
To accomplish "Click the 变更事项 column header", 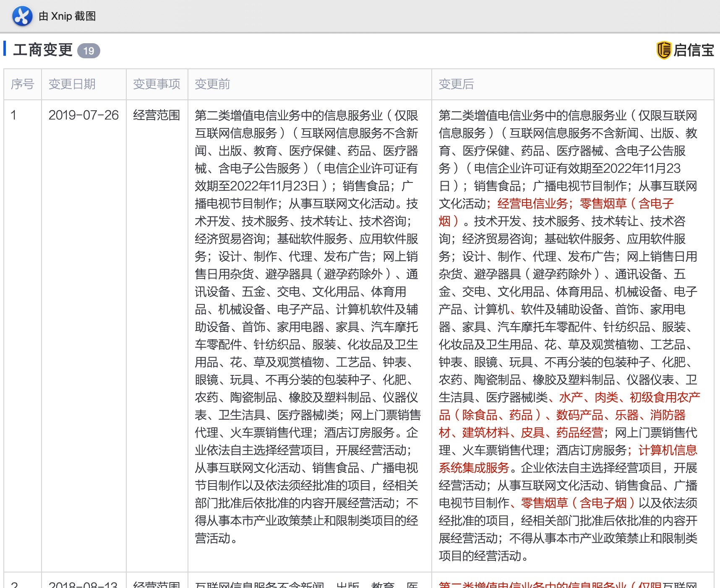I will [x=156, y=84].
